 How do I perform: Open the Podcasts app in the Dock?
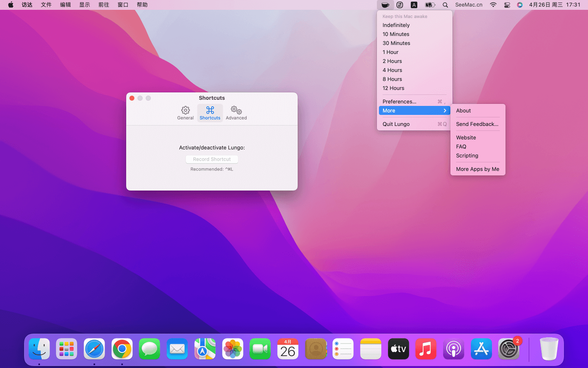click(x=453, y=349)
